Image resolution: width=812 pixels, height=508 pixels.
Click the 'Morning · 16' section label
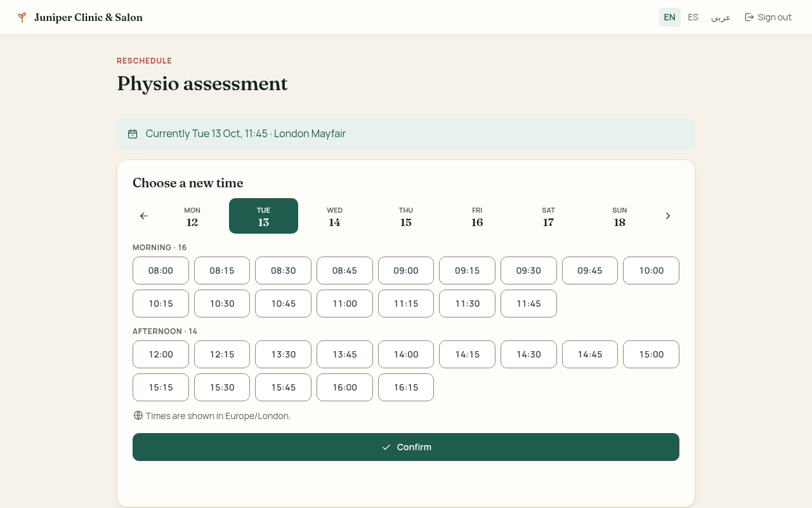click(159, 248)
